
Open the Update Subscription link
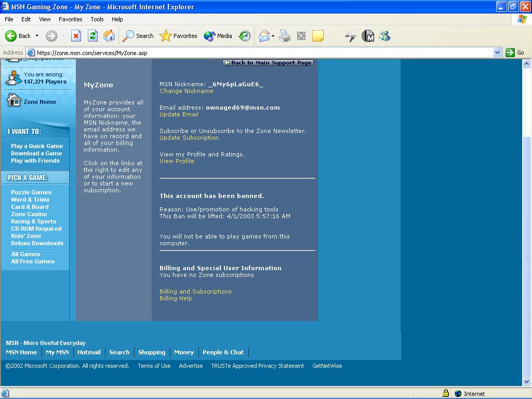[189, 138]
